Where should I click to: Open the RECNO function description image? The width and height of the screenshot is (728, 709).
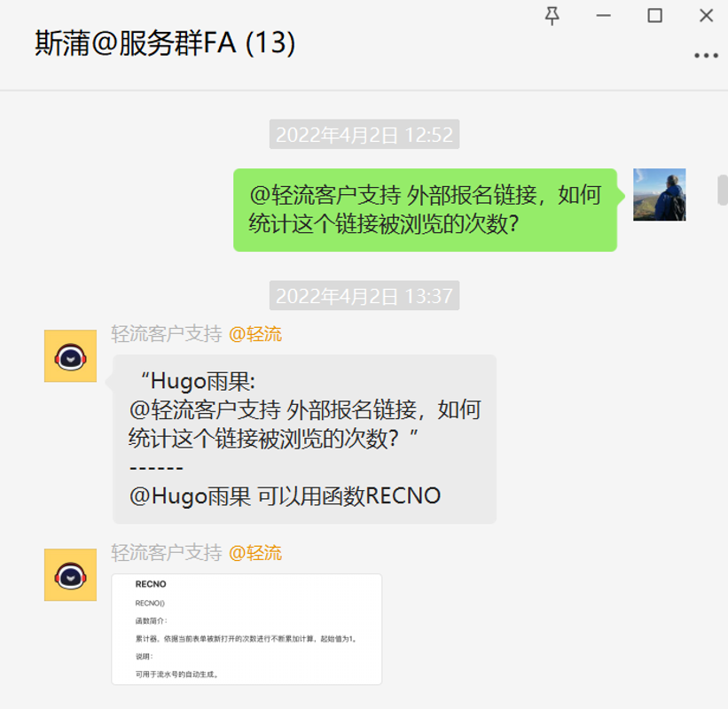[247, 629]
